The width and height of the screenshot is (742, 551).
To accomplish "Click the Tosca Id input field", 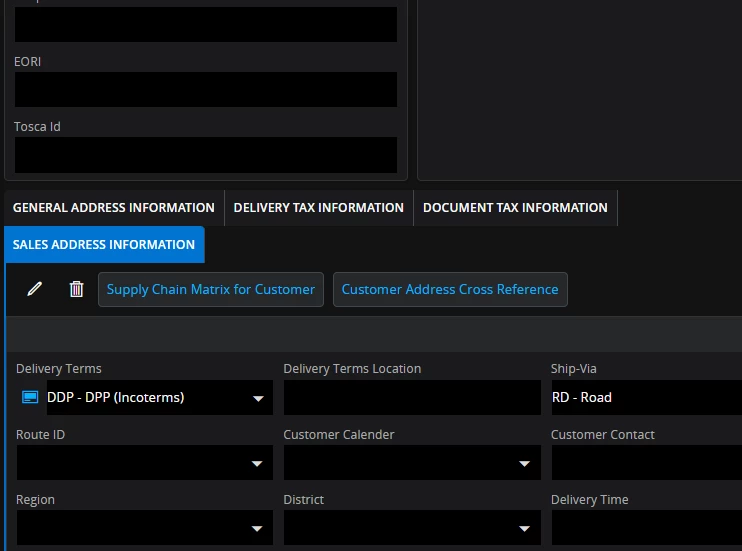I will [206, 155].
